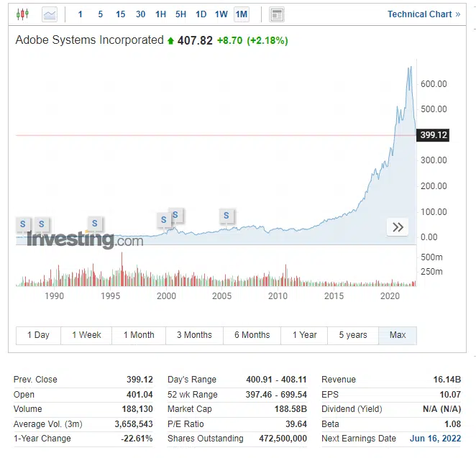Screen dimensions: 476x458
Task: Click the 52 wk Range value
Action: click(276, 395)
